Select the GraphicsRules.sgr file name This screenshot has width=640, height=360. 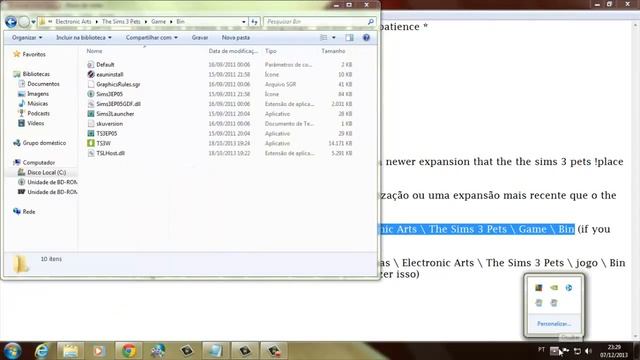coord(118,84)
